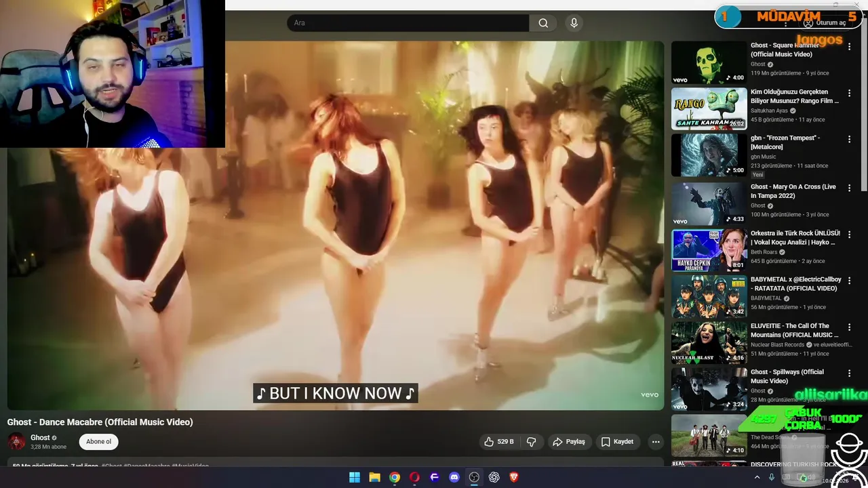
Task: Dislike the video with thumbs-down icon
Action: point(532,442)
